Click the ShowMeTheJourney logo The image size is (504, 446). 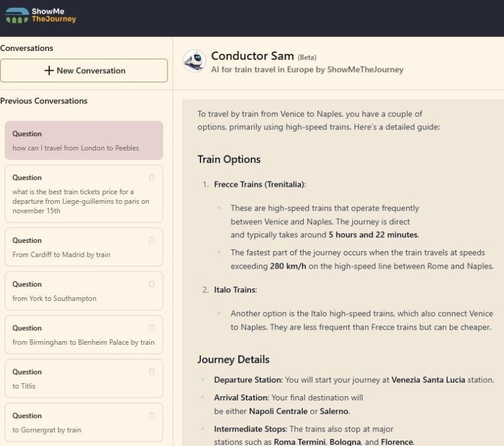point(41,15)
